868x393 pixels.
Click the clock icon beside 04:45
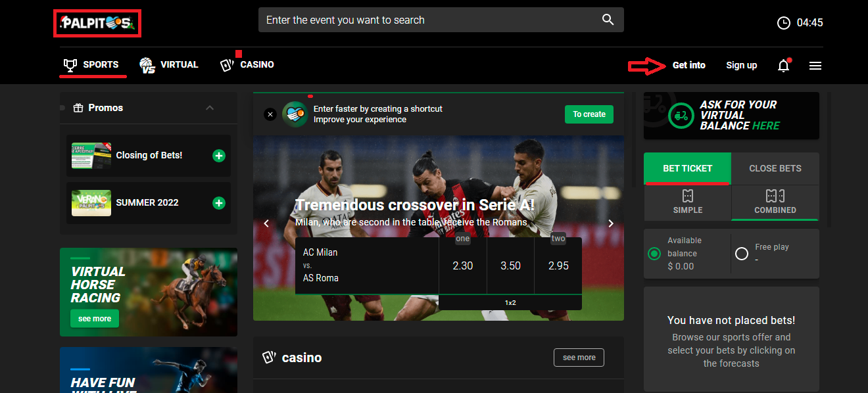click(784, 23)
